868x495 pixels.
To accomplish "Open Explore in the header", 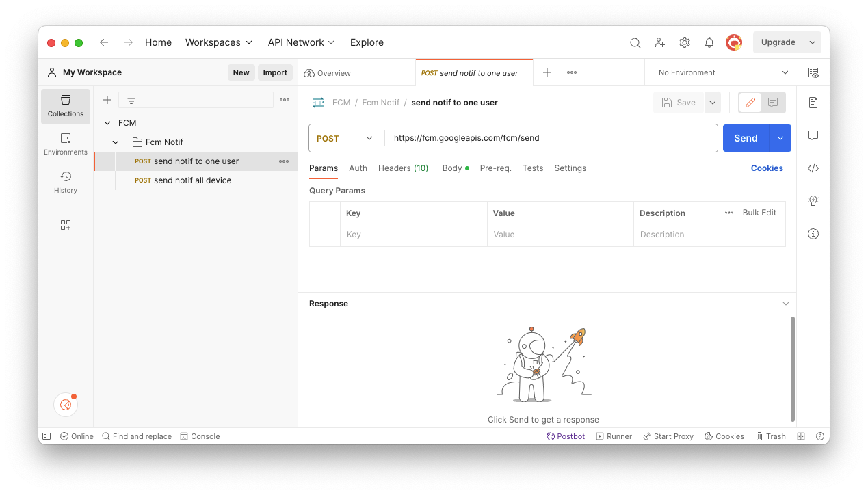I will (x=367, y=42).
